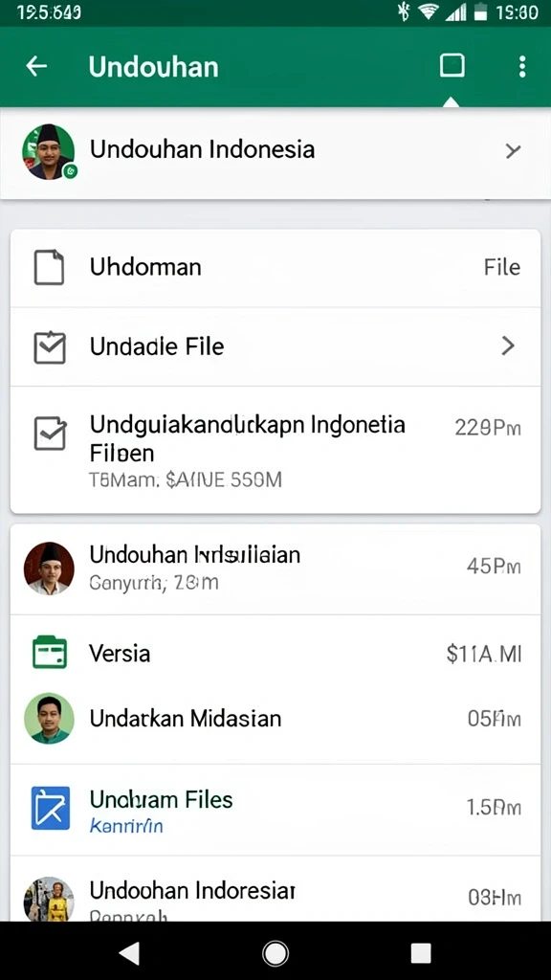This screenshot has width=551, height=980.
Task: Toggle checkbox beside Undguiakandukapn Ingonetia Filoen
Action: pyautogui.click(x=50, y=433)
